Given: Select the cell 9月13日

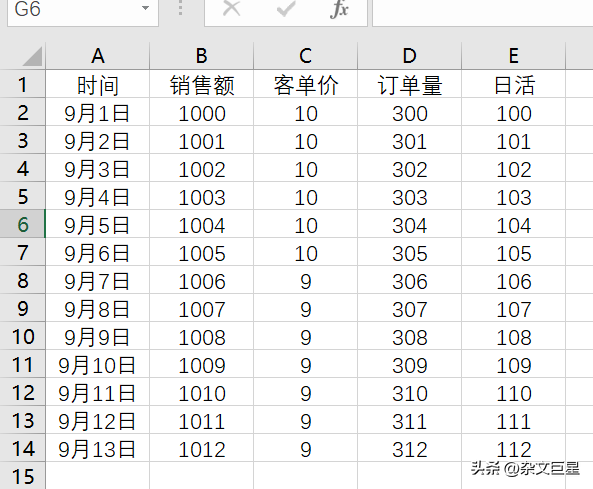Looking at the screenshot, I should pos(98,448).
